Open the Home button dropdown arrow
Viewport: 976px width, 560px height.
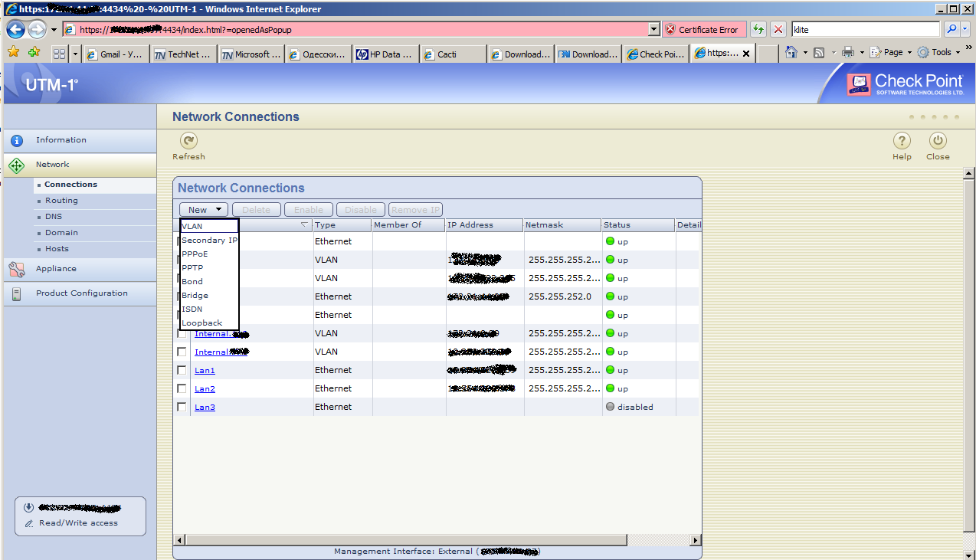804,52
